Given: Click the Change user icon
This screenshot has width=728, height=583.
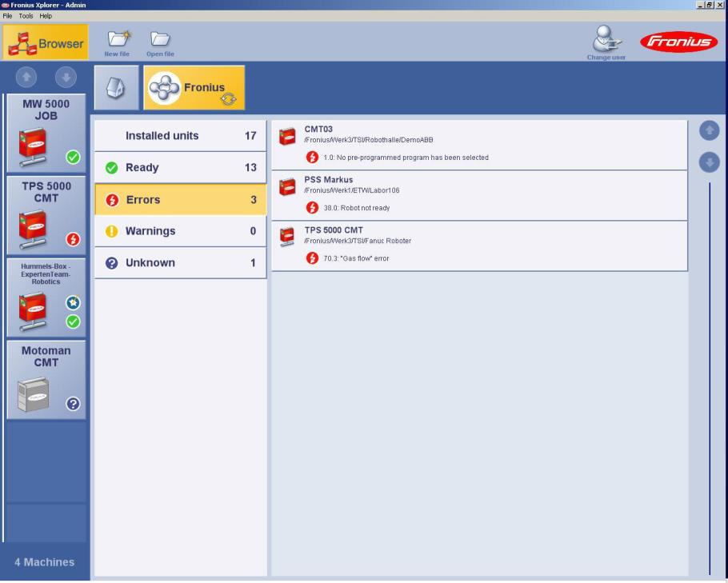Looking at the screenshot, I should point(606,39).
